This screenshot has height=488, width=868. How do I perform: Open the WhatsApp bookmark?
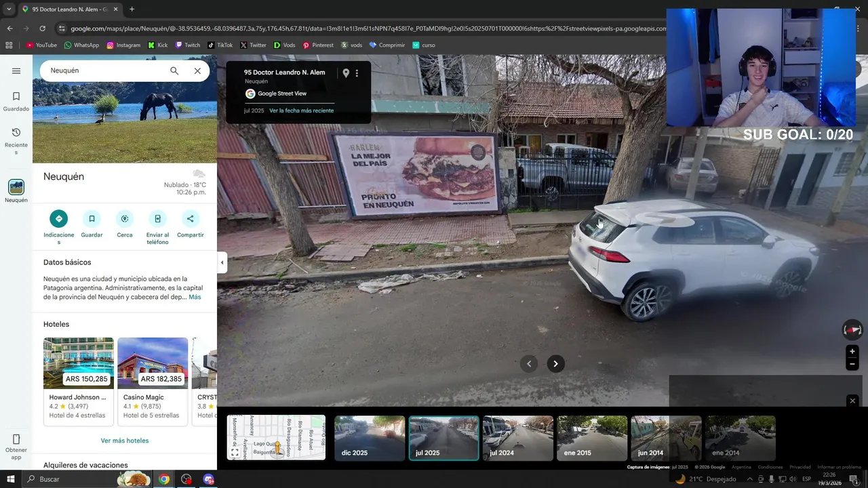tap(81, 45)
